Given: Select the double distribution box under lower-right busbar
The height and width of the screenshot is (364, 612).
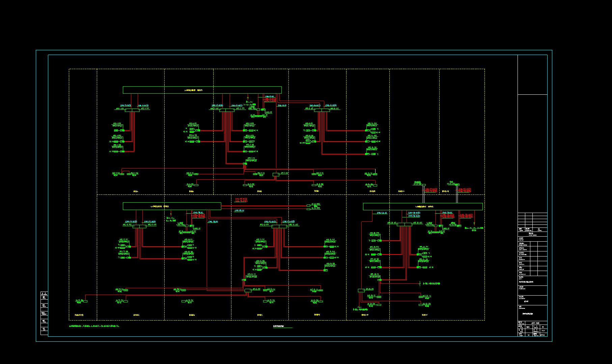Looking at the screenshot, I should (405, 224).
